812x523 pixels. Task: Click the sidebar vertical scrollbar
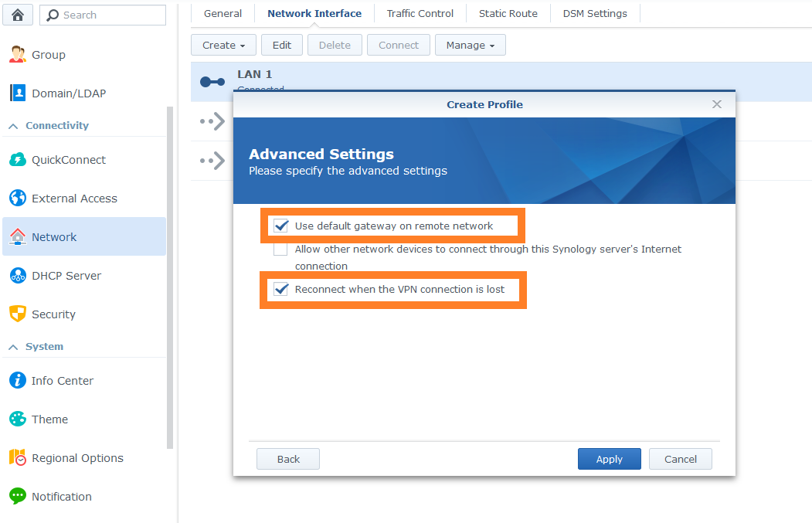click(x=170, y=277)
